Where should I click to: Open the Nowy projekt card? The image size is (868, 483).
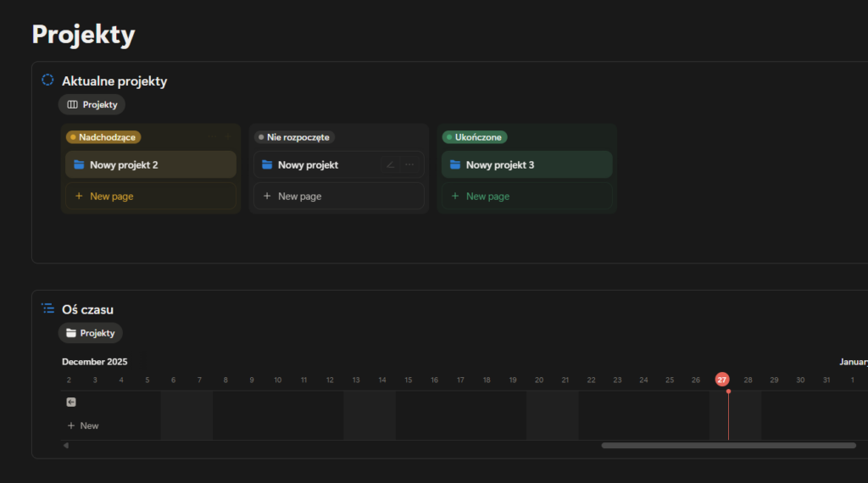(339, 165)
